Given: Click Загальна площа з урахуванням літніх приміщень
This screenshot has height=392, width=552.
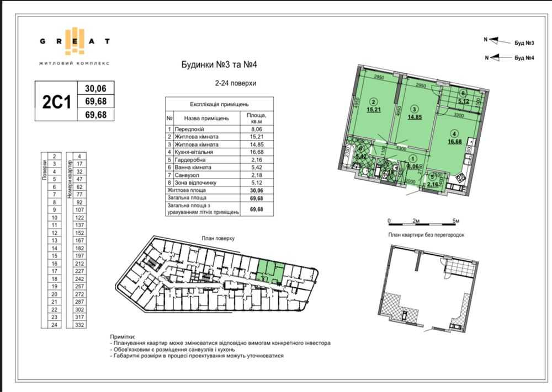Looking at the screenshot, I should (203, 209).
